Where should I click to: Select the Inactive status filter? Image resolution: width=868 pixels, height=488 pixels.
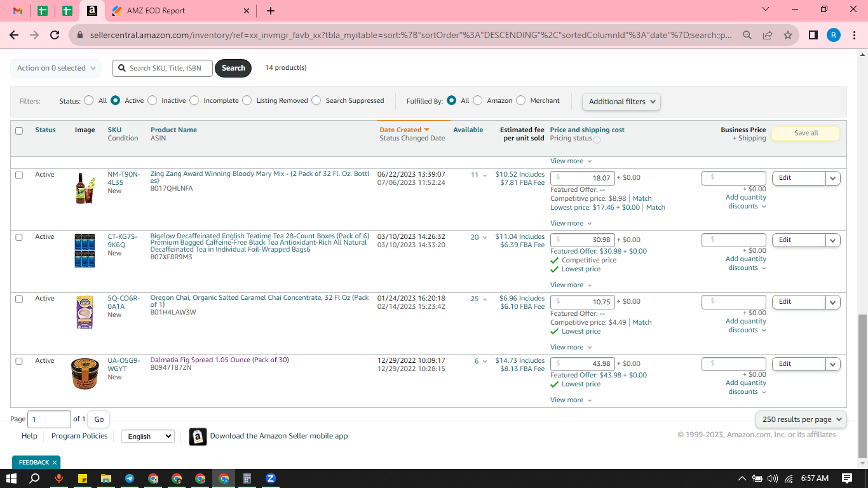(151, 100)
